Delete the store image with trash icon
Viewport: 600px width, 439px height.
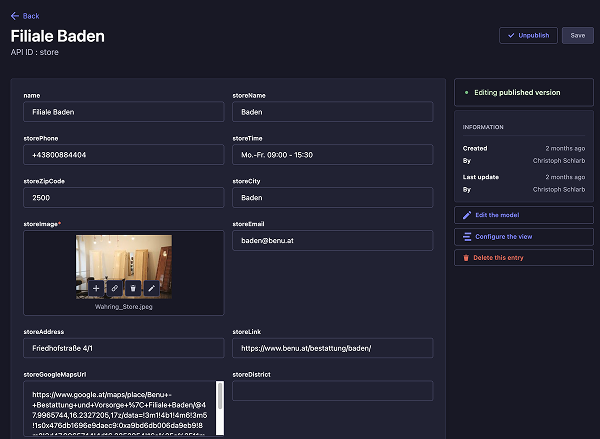pyautogui.click(x=133, y=288)
